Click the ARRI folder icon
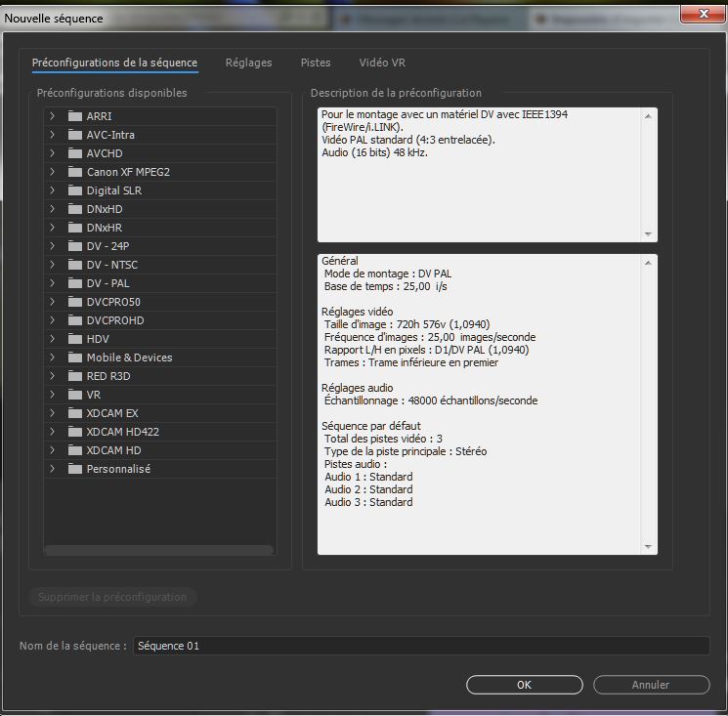728x716 pixels. (75, 116)
